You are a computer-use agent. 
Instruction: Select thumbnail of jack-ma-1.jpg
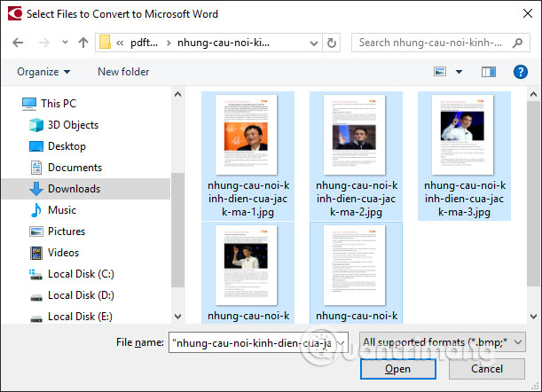point(246,135)
